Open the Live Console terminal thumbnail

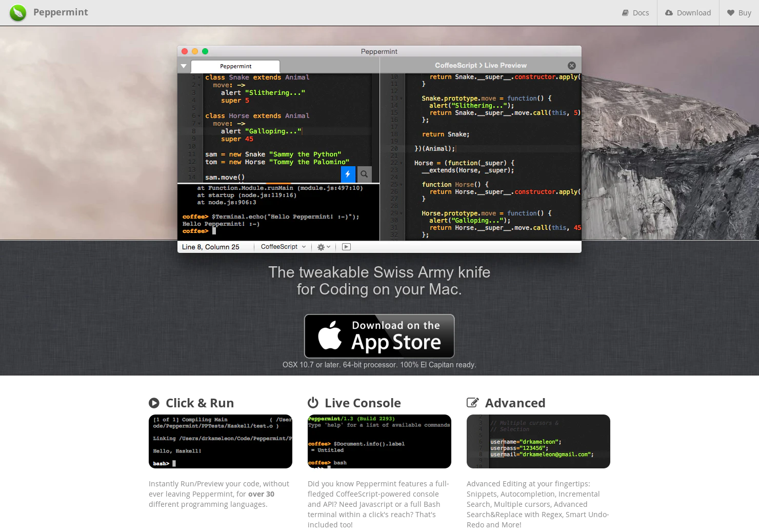[x=379, y=441]
